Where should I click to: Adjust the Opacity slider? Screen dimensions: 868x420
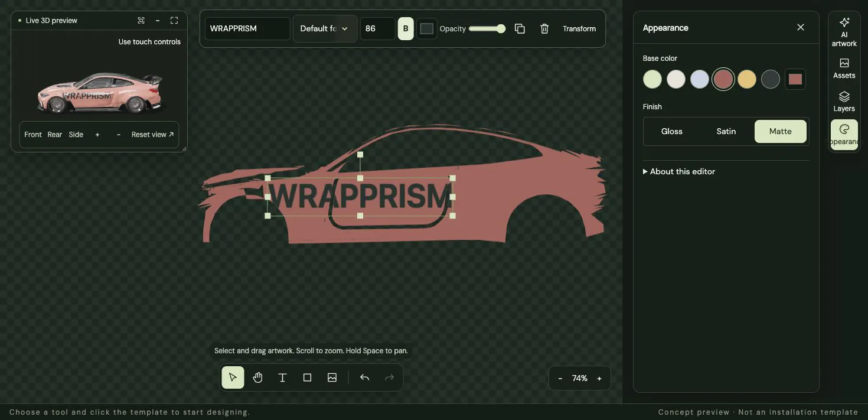click(x=487, y=28)
